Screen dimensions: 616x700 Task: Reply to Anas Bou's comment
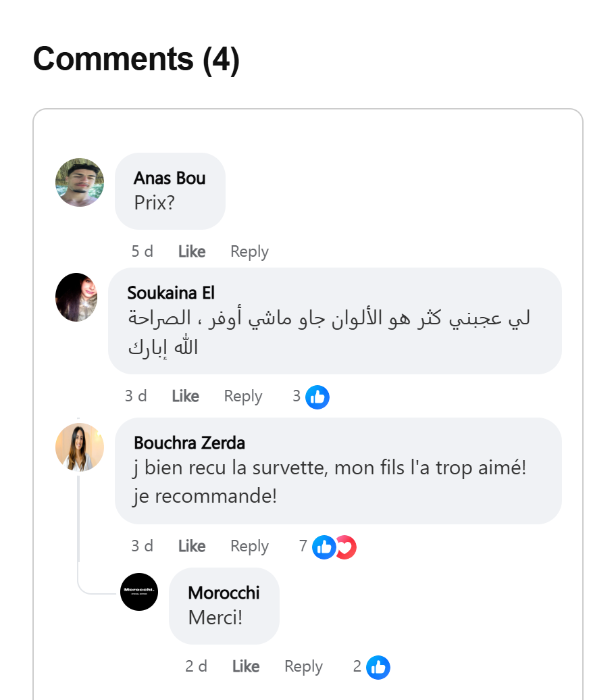tap(249, 251)
